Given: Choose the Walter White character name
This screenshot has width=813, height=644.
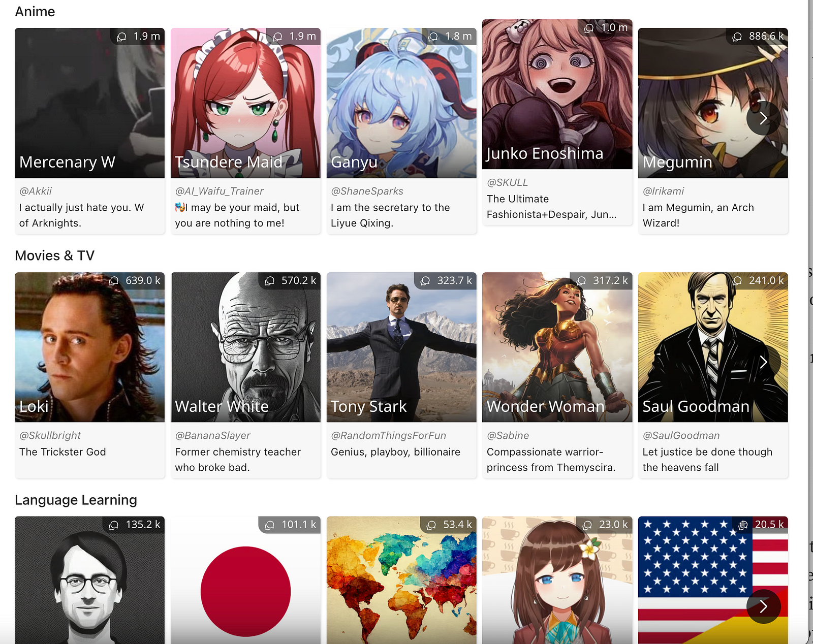Looking at the screenshot, I should coord(222,406).
